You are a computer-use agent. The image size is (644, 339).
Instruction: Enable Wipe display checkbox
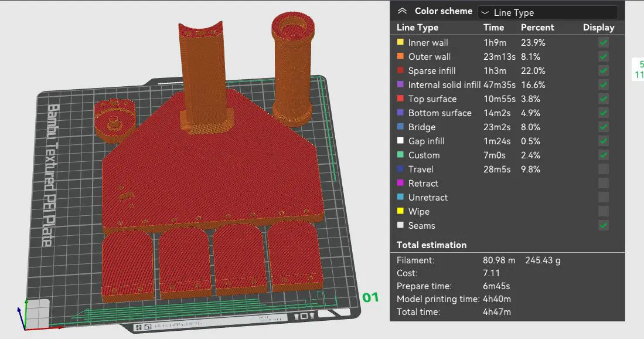coord(604,211)
